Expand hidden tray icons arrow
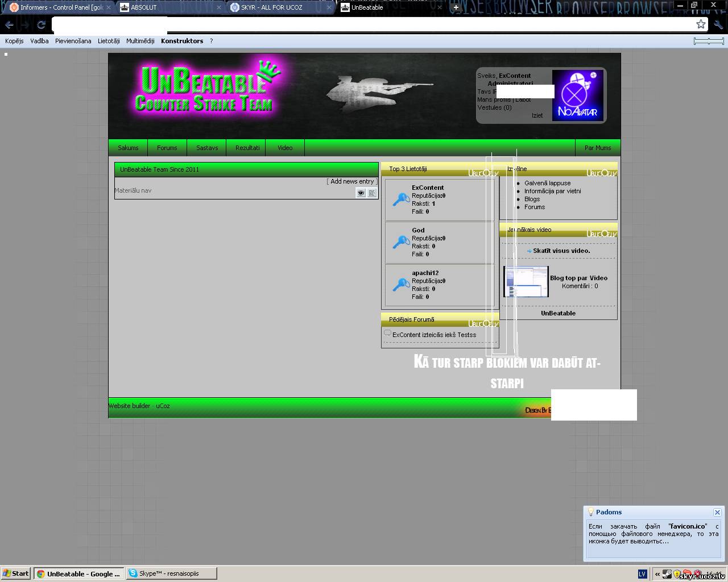 click(657, 574)
